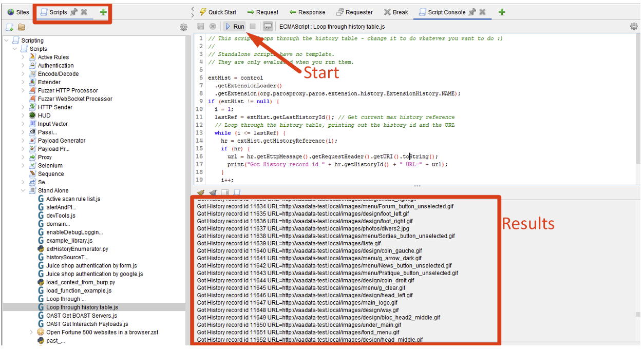Save the current script
Screen dimensions: 644x350
click(201, 27)
